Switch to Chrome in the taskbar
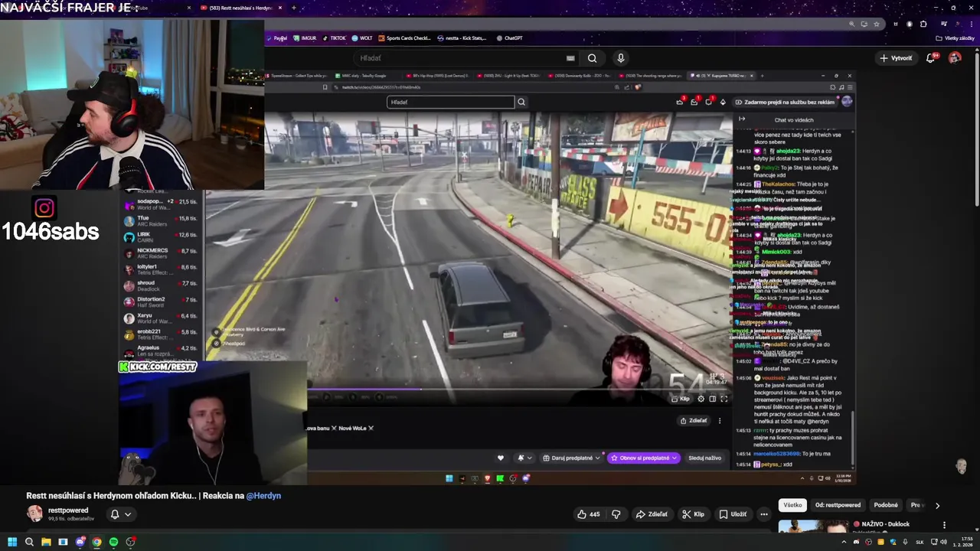 96,542
